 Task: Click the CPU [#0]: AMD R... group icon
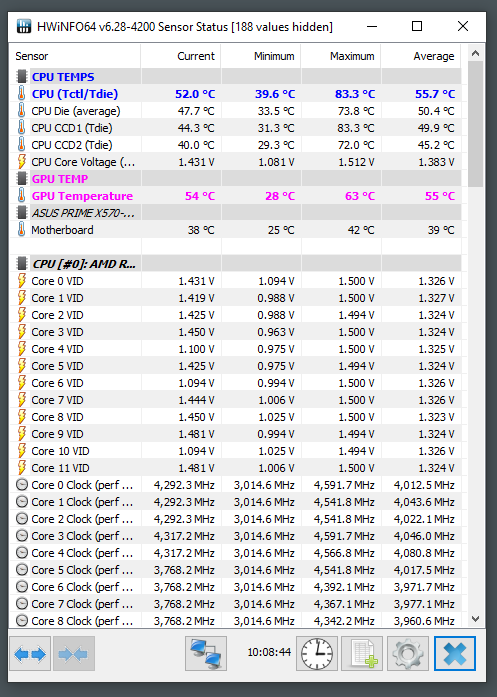[21, 264]
